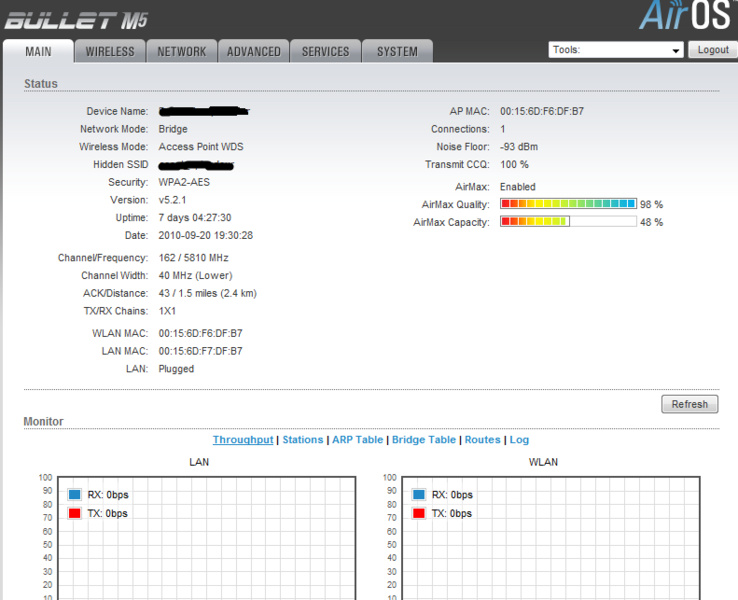The image size is (738, 600).
Task: Click the Logout button
Action: click(713, 50)
